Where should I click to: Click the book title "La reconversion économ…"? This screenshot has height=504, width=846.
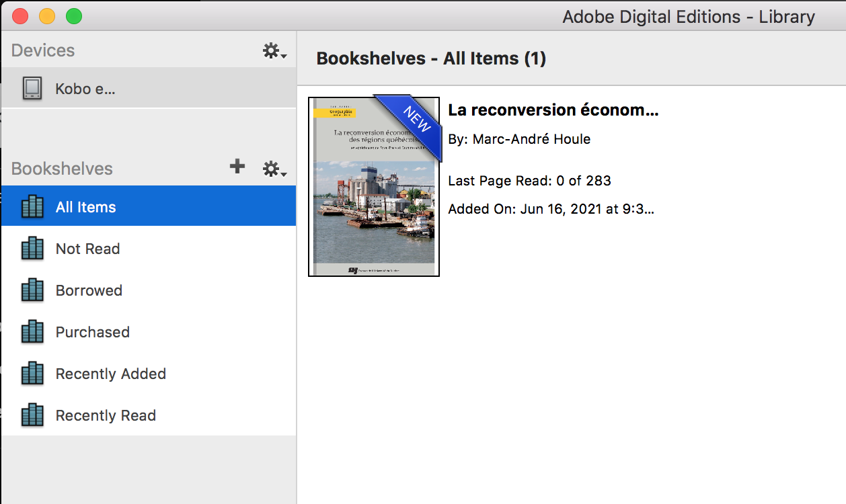pos(553,110)
